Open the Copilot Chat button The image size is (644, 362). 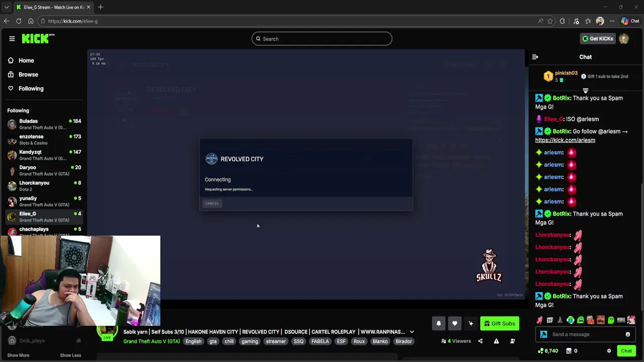click(x=630, y=21)
